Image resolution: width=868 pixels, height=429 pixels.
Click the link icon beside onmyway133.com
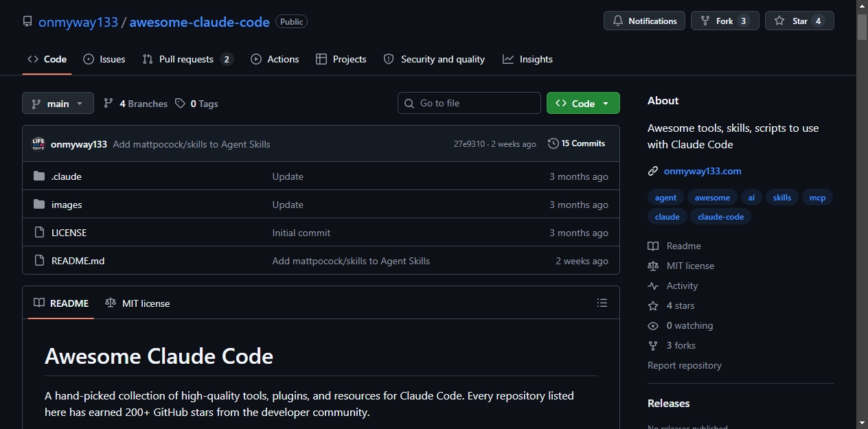[x=653, y=171]
